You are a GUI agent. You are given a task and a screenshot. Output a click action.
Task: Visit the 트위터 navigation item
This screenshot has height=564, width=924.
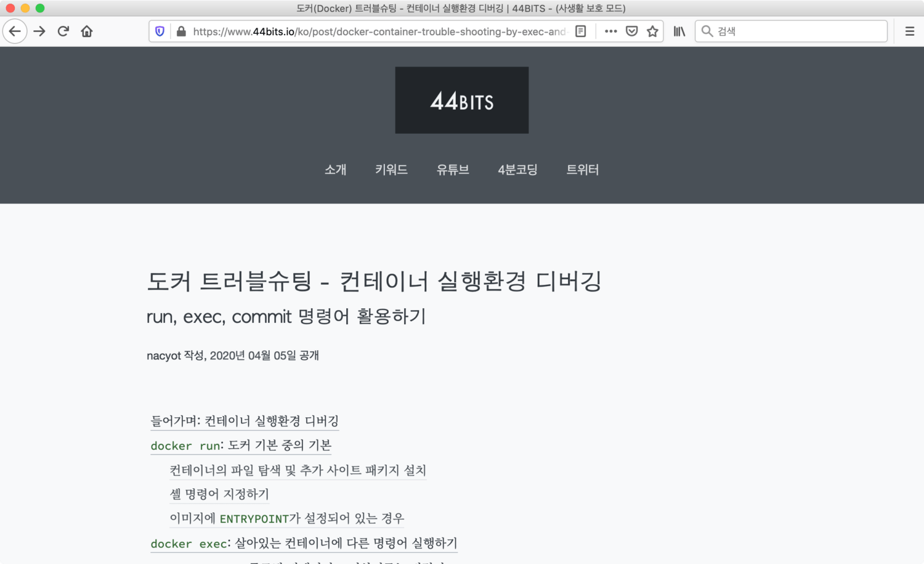(x=583, y=170)
